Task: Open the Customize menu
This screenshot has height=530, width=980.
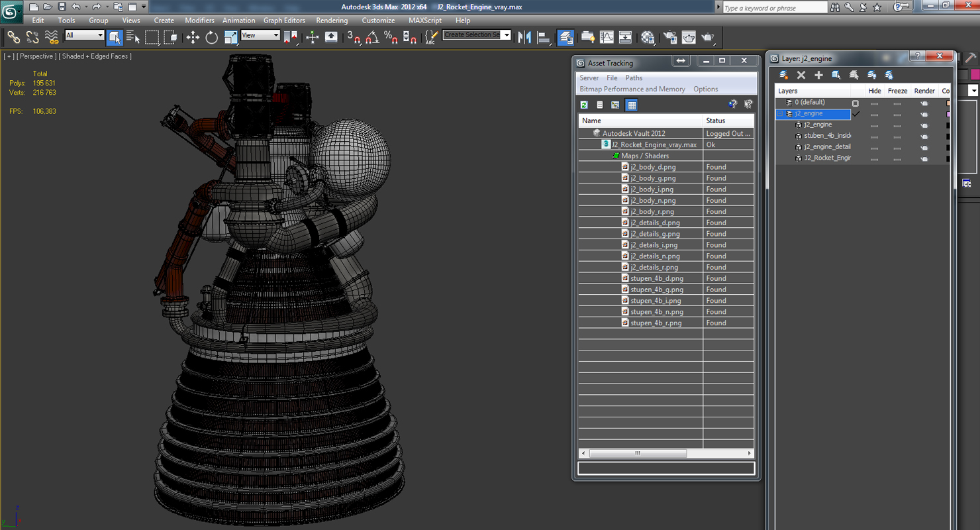Action: tap(378, 21)
